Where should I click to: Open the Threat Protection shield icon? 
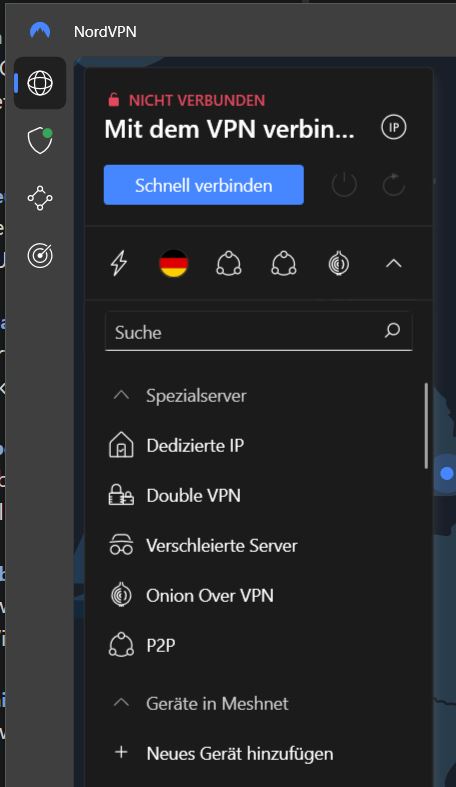pyautogui.click(x=40, y=141)
